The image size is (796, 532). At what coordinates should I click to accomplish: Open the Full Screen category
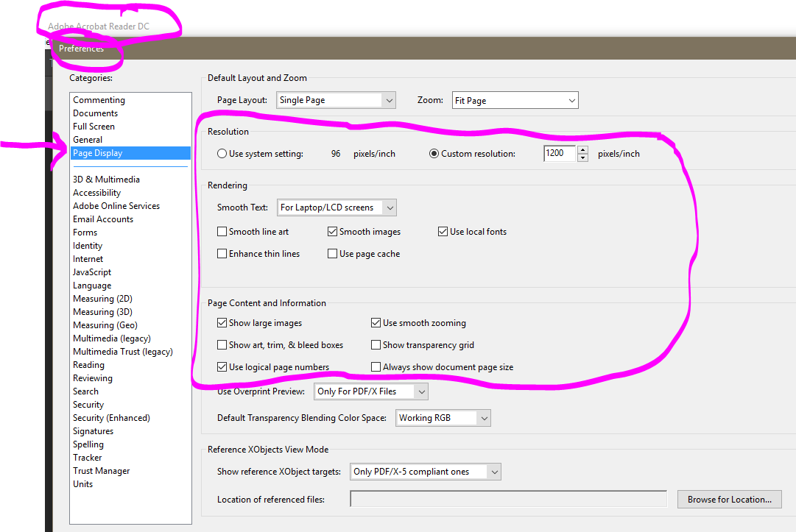[94, 127]
